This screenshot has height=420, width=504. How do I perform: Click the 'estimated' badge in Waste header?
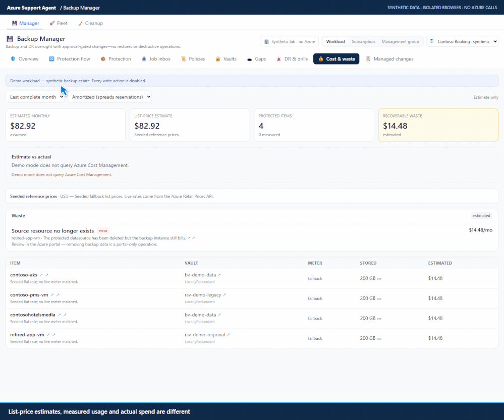click(481, 216)
